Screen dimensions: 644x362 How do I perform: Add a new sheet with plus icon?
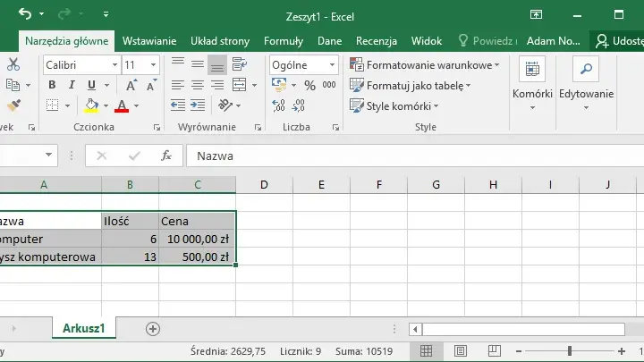coord(152,329)
